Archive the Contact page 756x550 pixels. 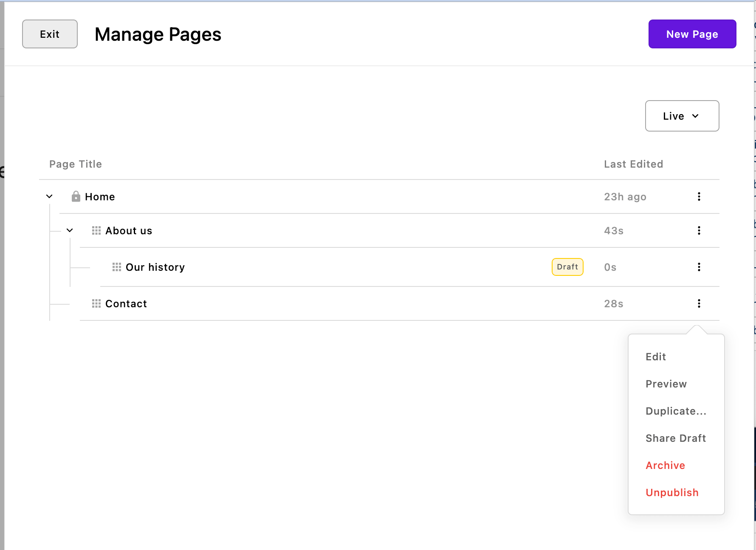tap(665, 465)
